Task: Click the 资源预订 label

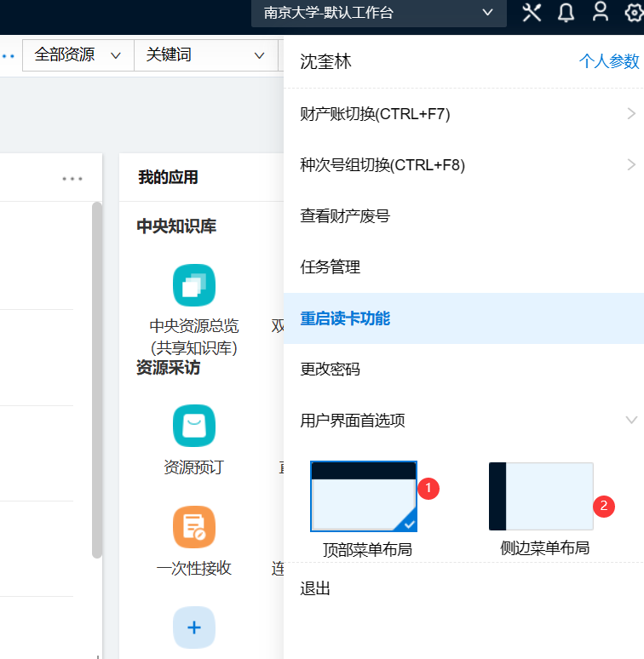Action: (194, 467)
